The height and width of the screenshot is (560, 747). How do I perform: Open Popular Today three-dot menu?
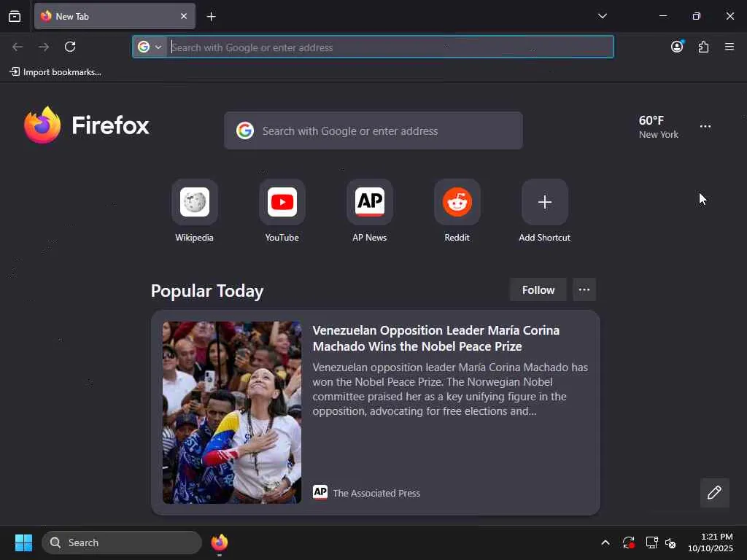coord(584,290)
